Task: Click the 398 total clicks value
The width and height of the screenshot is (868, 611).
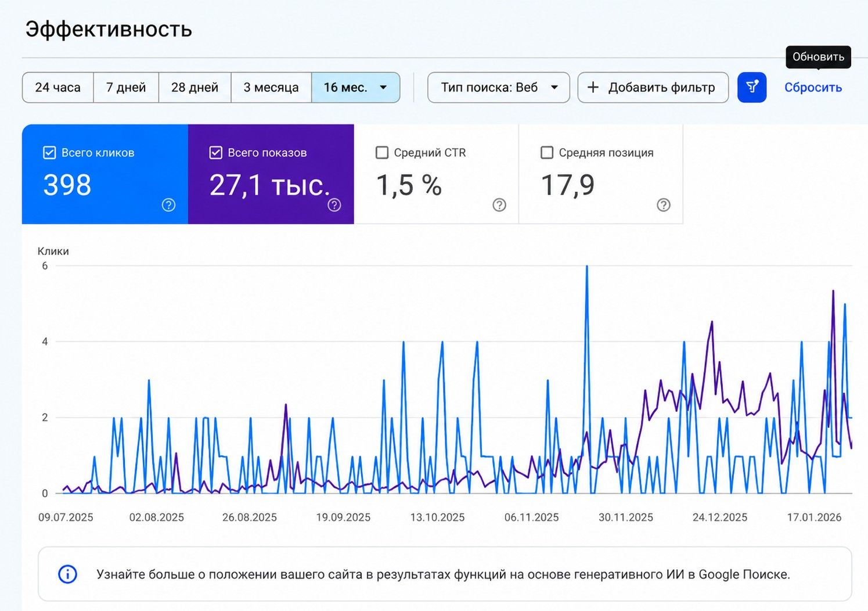Action: (x=67, y=185)
